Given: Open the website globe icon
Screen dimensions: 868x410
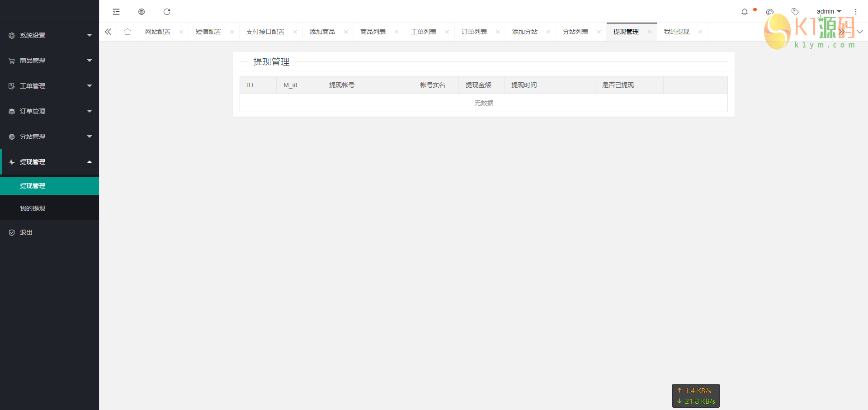Looking at the screenshot, I should [x=142, y=12].
